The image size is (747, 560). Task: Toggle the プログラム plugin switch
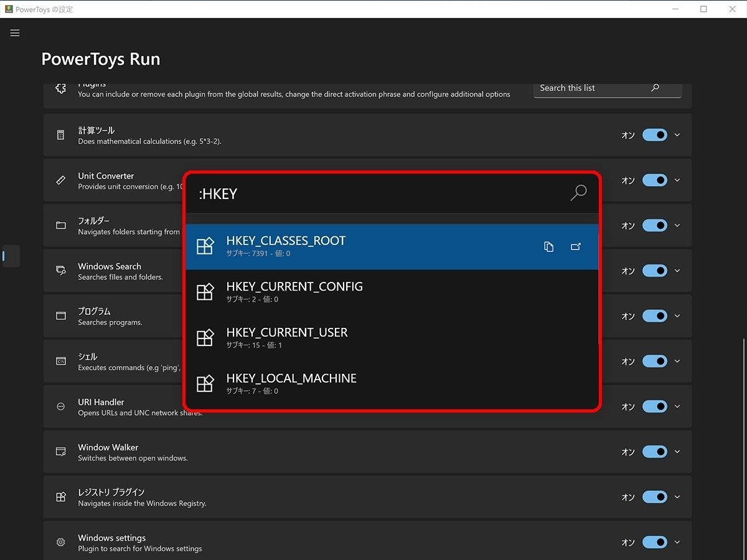coord(655,316)
